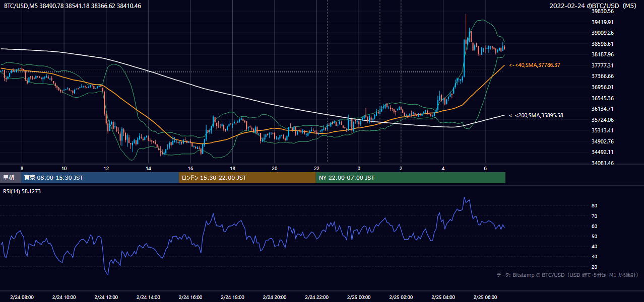Click hour label 14 under price chart

pyautogui.click(x=148, y=168)
